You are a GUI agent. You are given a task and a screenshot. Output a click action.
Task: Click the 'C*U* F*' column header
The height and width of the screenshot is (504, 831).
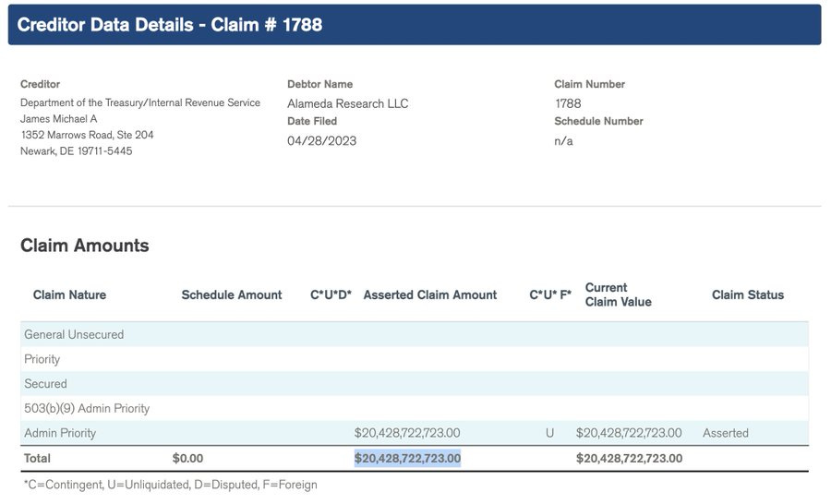(550, 295)
